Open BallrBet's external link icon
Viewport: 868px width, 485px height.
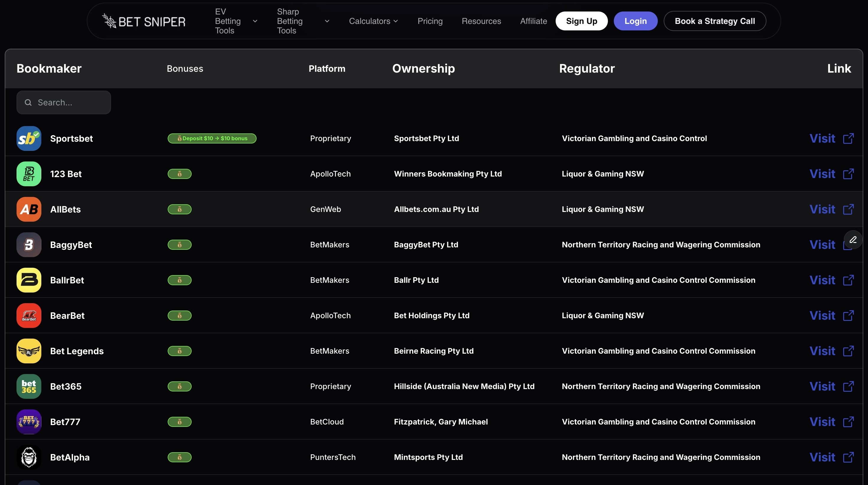(x=849, y=280)
